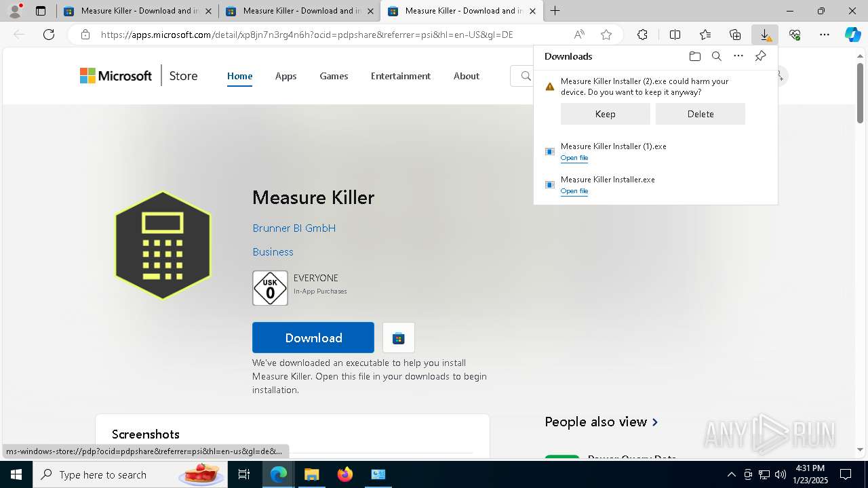Open the Favorites list icon
The width and height of the screenshot is (868, 488).
705,35
